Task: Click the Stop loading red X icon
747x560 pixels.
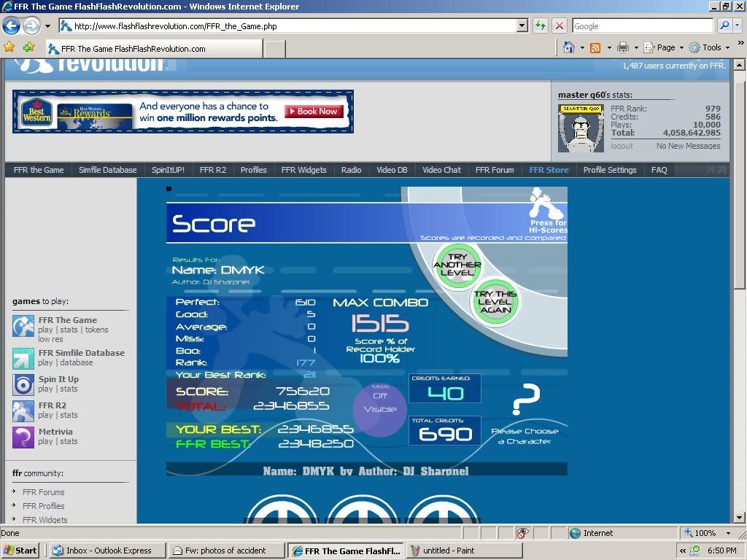Action: tap(560, 26)
